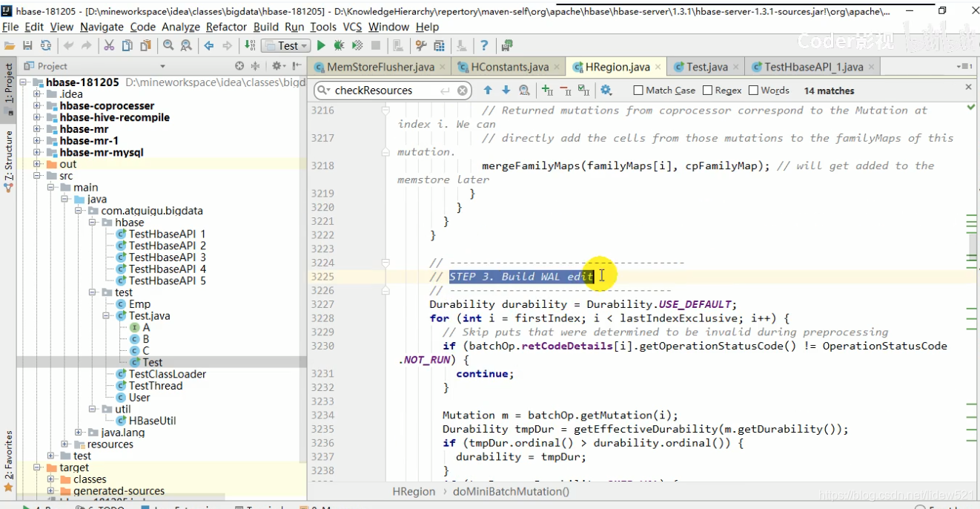The width and height of the screenshot is (980, 509).
Task: Open the Settings wrench icon
Action: click(421, 45)
